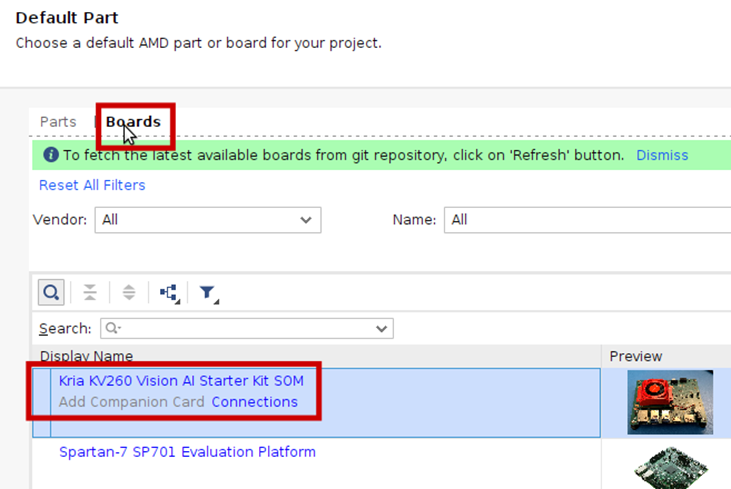Click the Display Name column header
The image size is (731, 489).
[x=86, y=356]
